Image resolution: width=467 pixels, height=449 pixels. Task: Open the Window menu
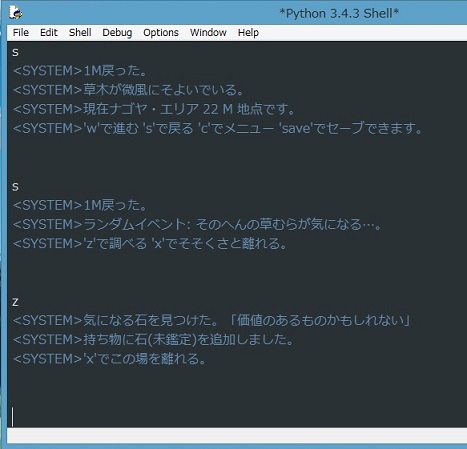click(x=208, y=33)
